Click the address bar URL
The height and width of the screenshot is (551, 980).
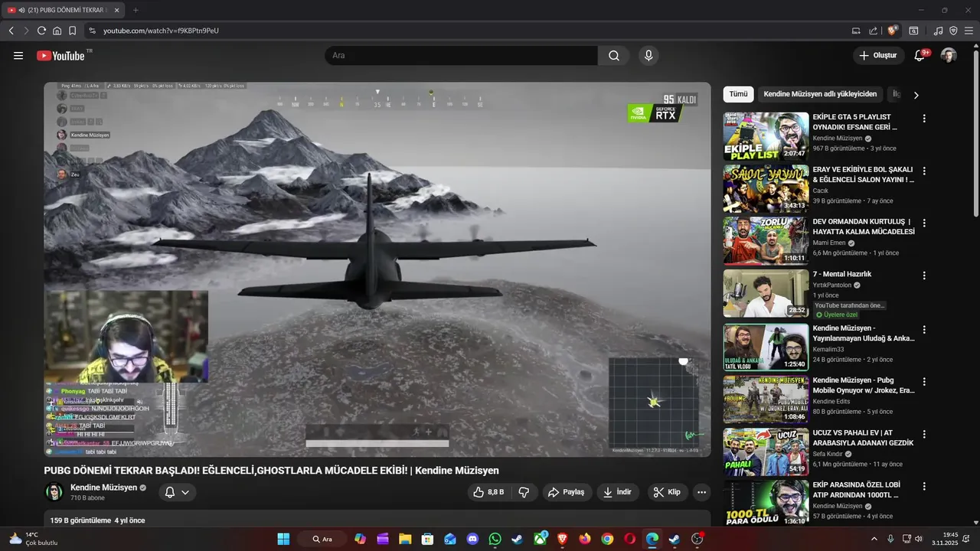pyautogui.click(x=161, y=31)
